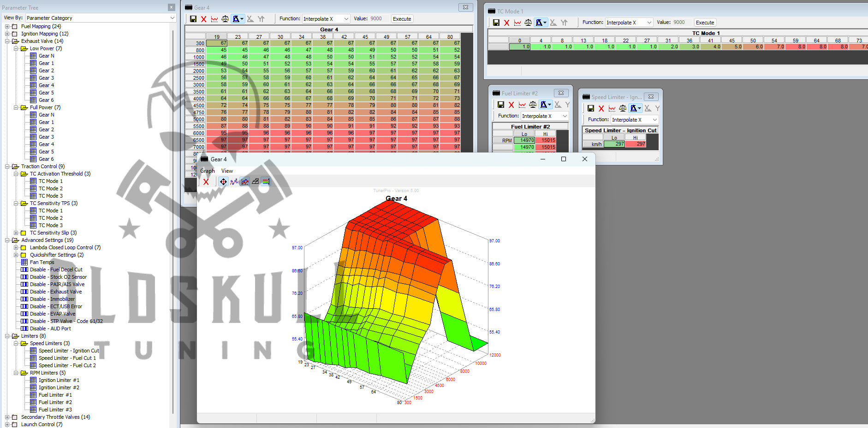Open the graph icon in the Fuel Limiter #2 toolbar
Screen dimensions: 868x428
522,105
